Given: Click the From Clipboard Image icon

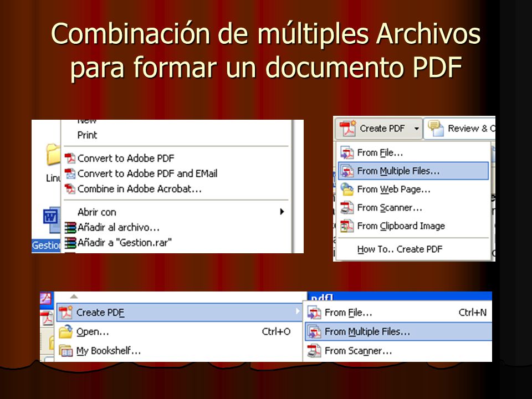Looking at the screenshot, I should (347, 226).
